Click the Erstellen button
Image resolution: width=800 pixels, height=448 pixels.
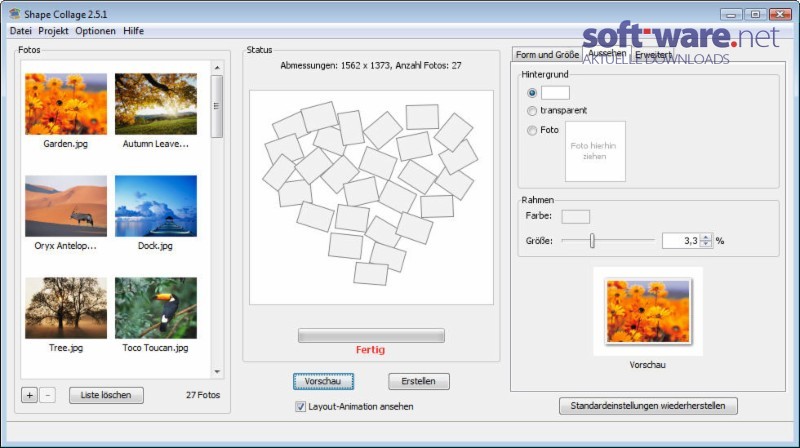[419, 381]
